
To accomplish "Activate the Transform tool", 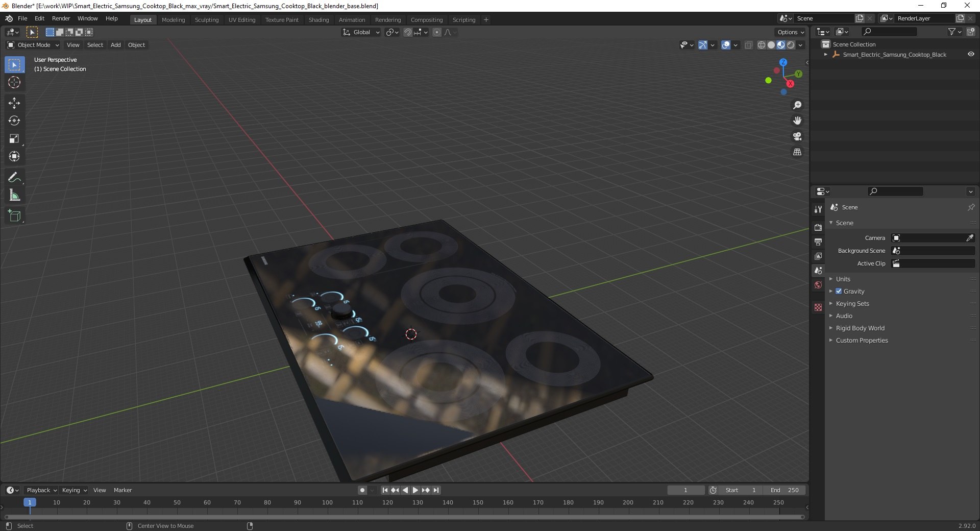I will tap(14, 157).
